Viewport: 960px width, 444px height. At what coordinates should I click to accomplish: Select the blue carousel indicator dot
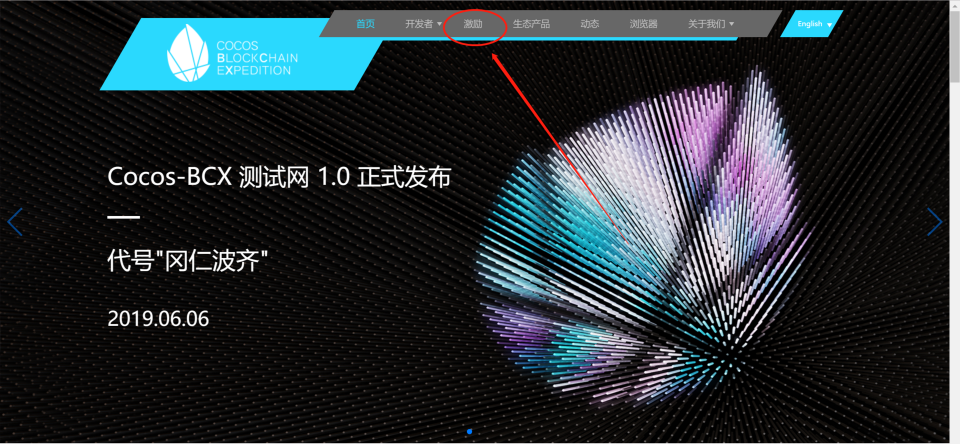[469, 432]
